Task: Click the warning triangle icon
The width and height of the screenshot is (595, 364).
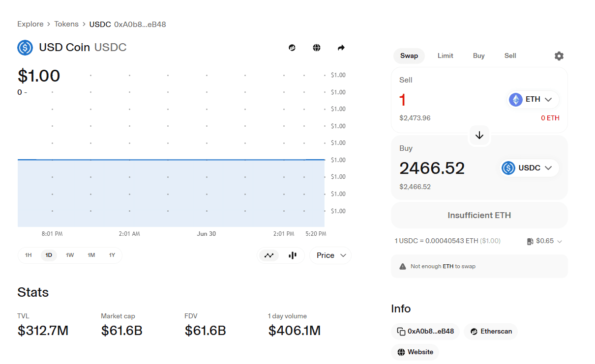Action: [x=403, y=266]
